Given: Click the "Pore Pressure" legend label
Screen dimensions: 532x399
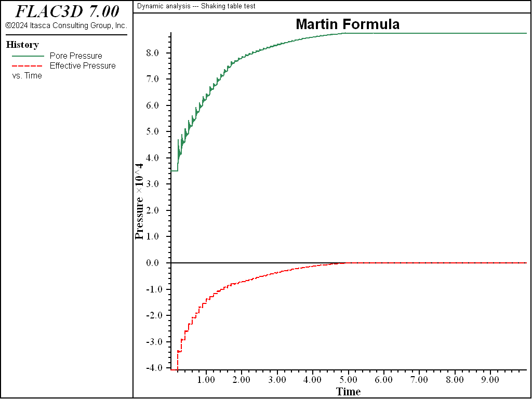Looking at the screenshot, I should [x=76, y=56].
